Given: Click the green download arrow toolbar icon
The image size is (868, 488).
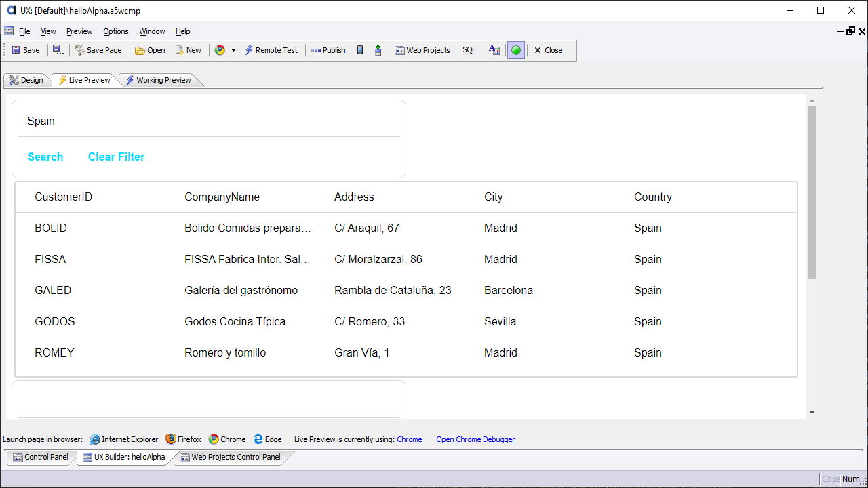Looking at the screenshot, I should 378,50.
